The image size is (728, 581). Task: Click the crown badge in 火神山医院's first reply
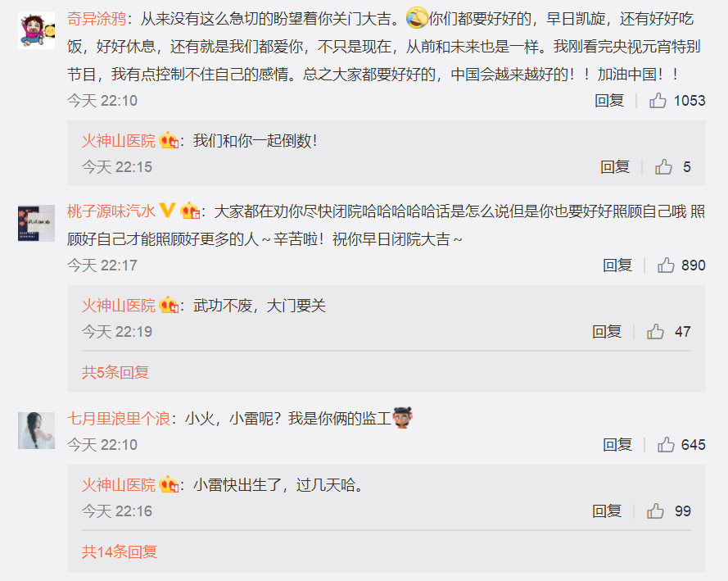tap(169, 140)
